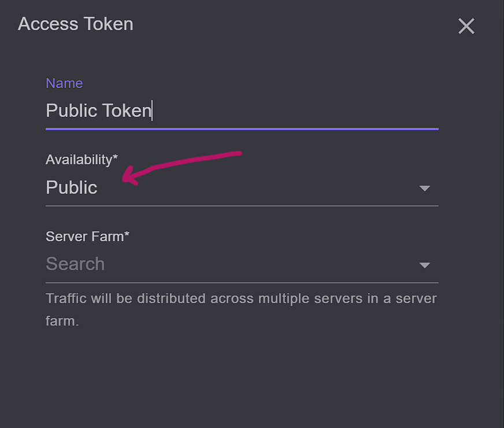The image size is (504, 428).
Task: Click the Server Farm* label
Action: [x=87, y=237]
